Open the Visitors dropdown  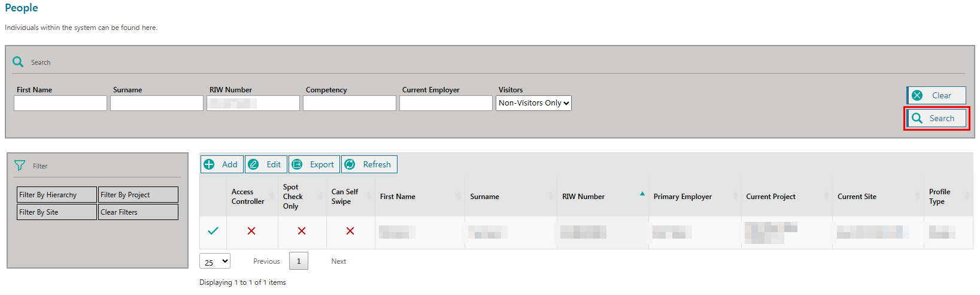tap(533, 103)
